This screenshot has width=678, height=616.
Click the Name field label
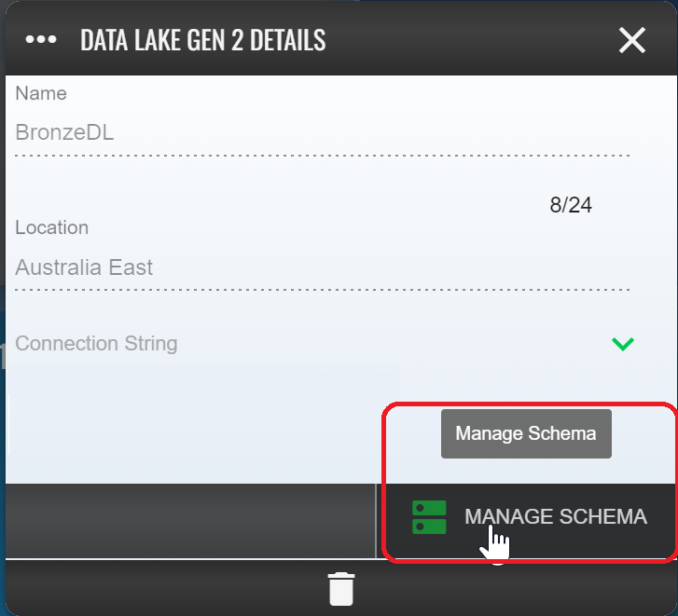coord(41,93)
